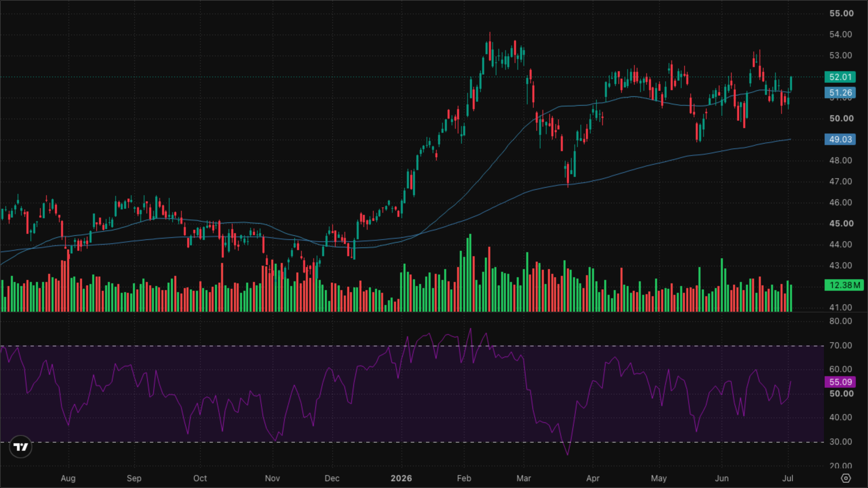Click the 30.00 RSI scale label
The width and height of the screenshot is (868, 488).
coord(841,442)
